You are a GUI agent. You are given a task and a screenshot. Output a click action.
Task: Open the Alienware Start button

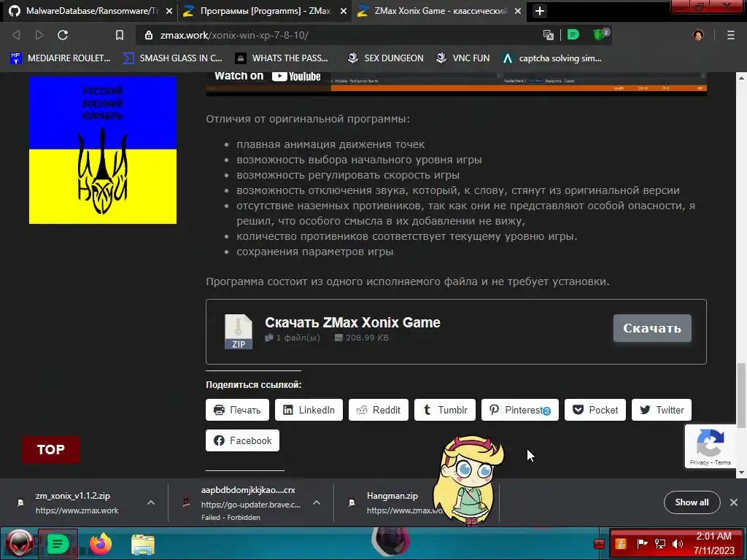tap(19, 543)
